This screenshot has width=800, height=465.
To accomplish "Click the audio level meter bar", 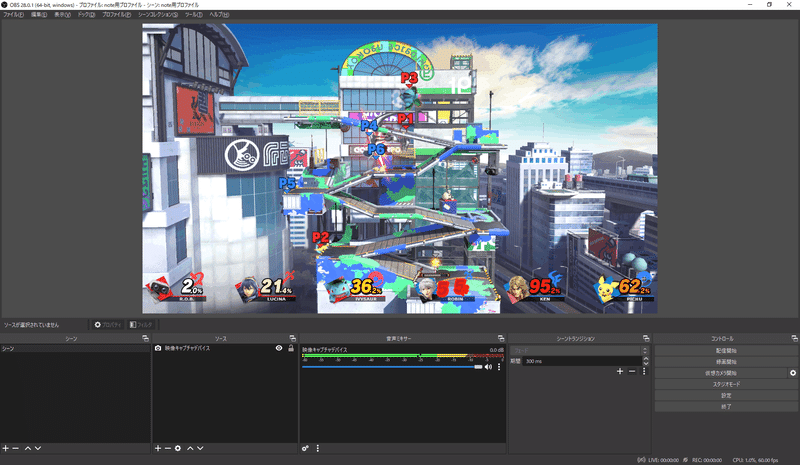I will [x=403, y=356].
